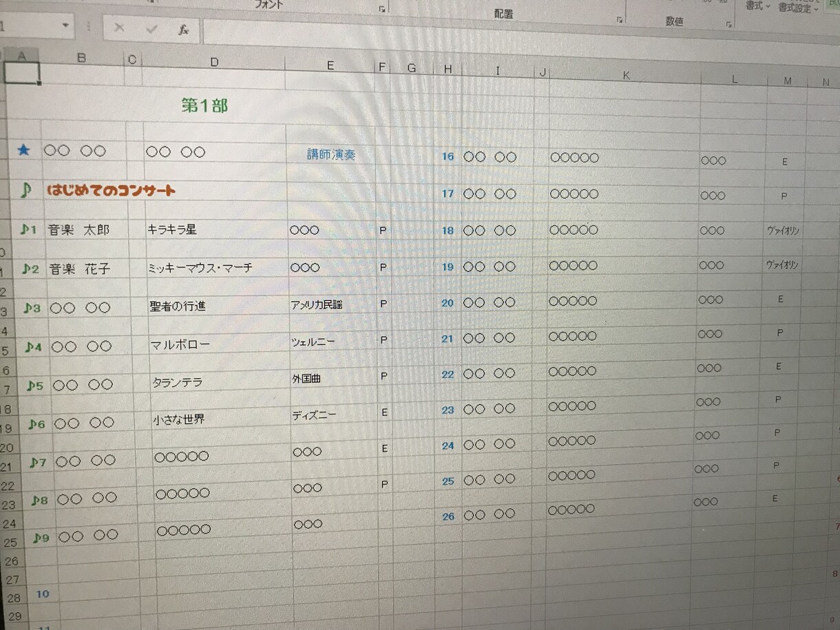
Task: Select column L header
Action: pyautogui.click(x=735, y=80)
